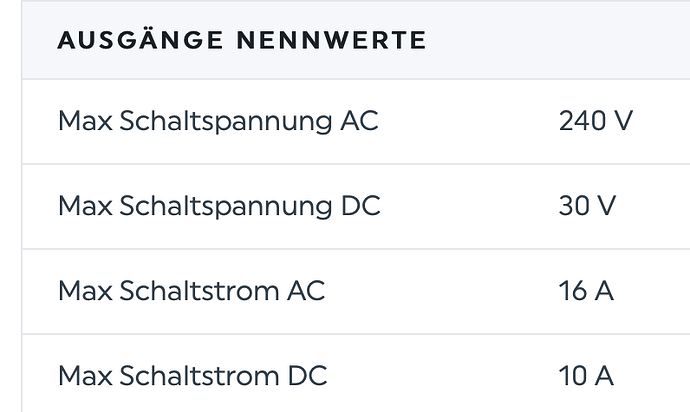This screenshot has width=690, height=412.
Task: Click "Max" in the Schaltstrom DC row
Action: pyautogui.click(x=83, y=377)
